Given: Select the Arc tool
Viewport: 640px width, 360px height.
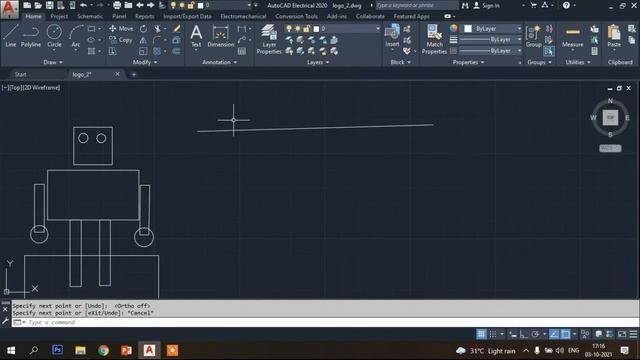Looking at the screenshot, I should [76, 36].
